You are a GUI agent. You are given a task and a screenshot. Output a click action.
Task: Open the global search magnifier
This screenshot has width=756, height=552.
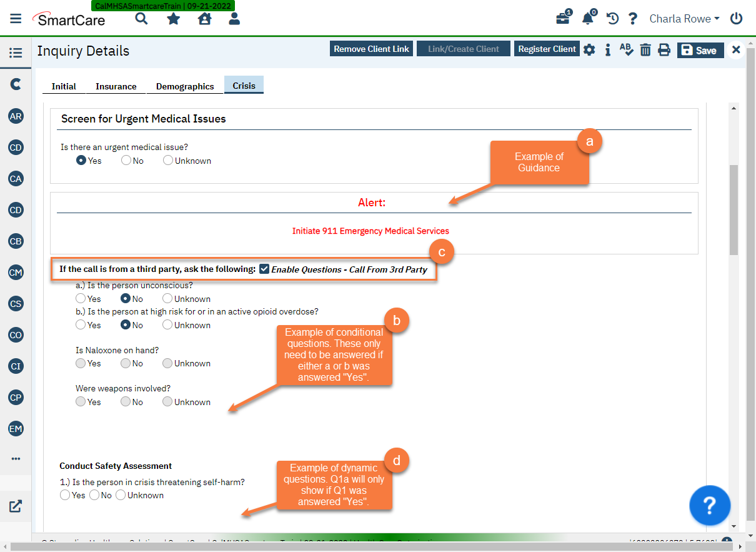[141, 18]
